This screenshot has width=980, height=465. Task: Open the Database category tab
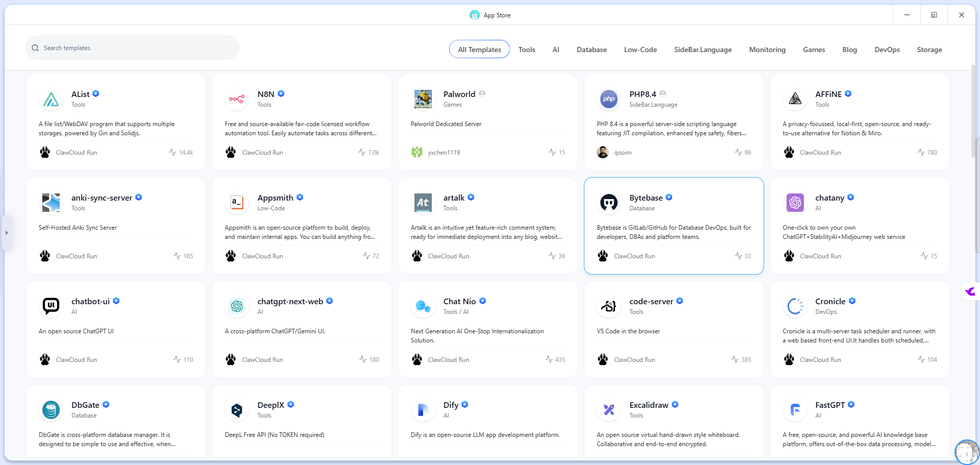591,50
